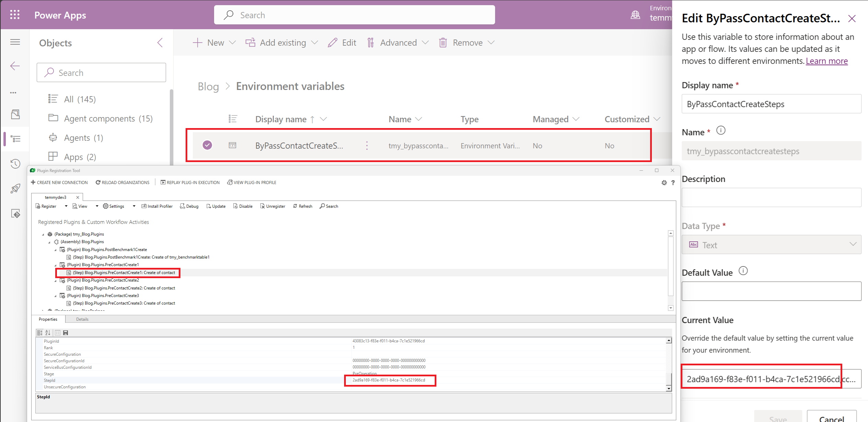Switch to the Details tab
Image resolution: width=868 pixels, height=422 pixels.
point(82,319)
